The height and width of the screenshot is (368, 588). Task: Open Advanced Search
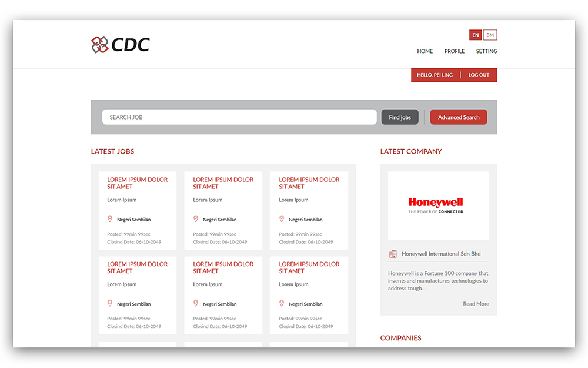tap(459, 117)
